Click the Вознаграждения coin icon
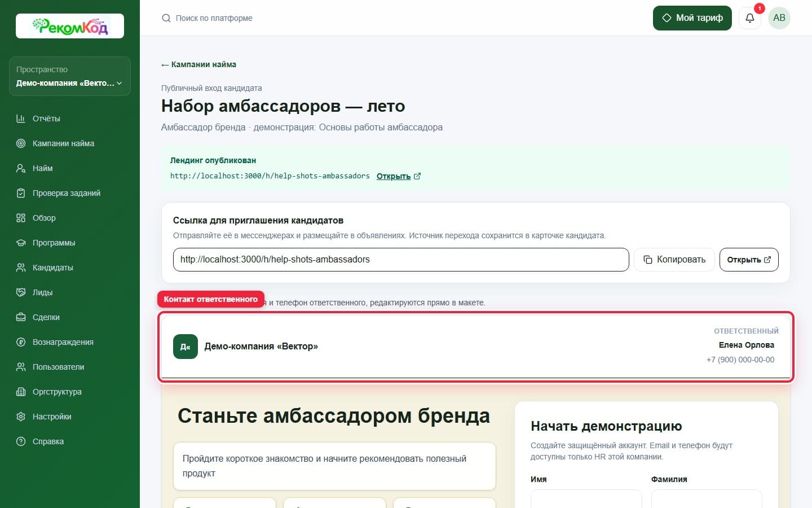Viewport: 812px width, 508px height. 21,342
